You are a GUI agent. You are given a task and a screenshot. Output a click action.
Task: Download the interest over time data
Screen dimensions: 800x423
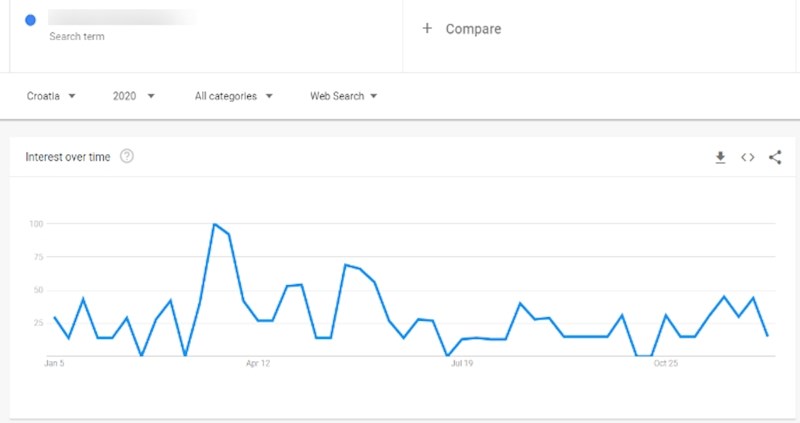(720, 158)
